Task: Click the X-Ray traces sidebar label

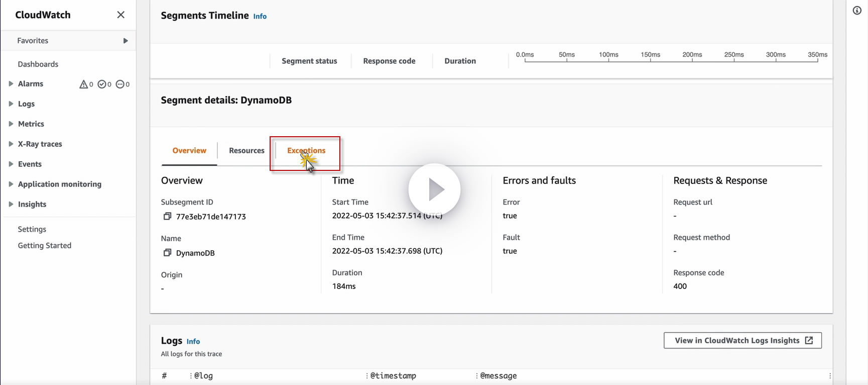Action: click(x=40, y=144)
